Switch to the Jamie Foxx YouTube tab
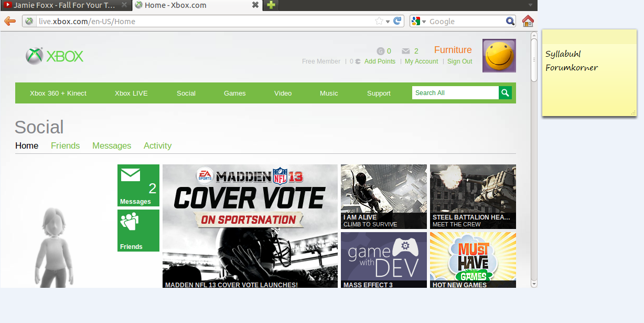This screenshot has width=644, height=323. 66,5
